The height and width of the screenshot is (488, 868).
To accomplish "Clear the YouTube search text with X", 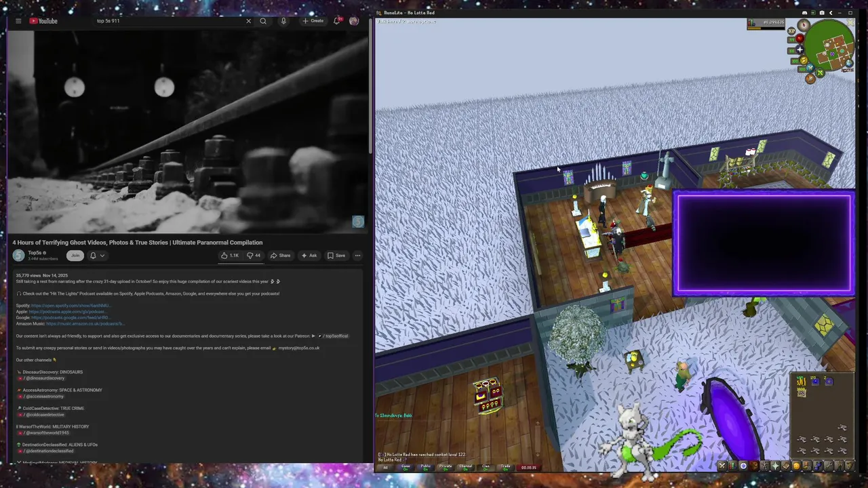I will [248, 21].
